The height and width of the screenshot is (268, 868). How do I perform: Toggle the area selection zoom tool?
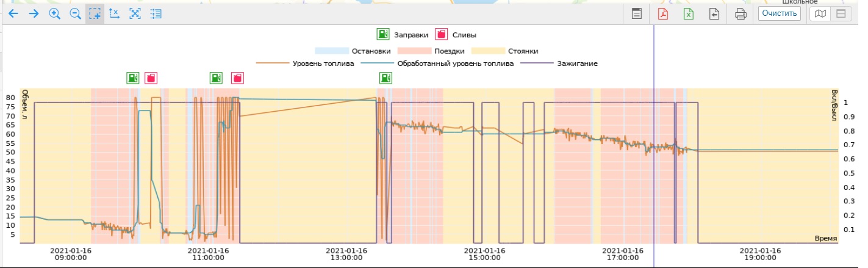(95, 13)
